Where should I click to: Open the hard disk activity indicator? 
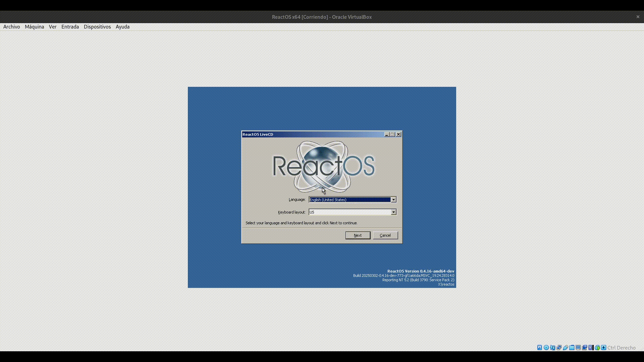[x=540, y=348]
